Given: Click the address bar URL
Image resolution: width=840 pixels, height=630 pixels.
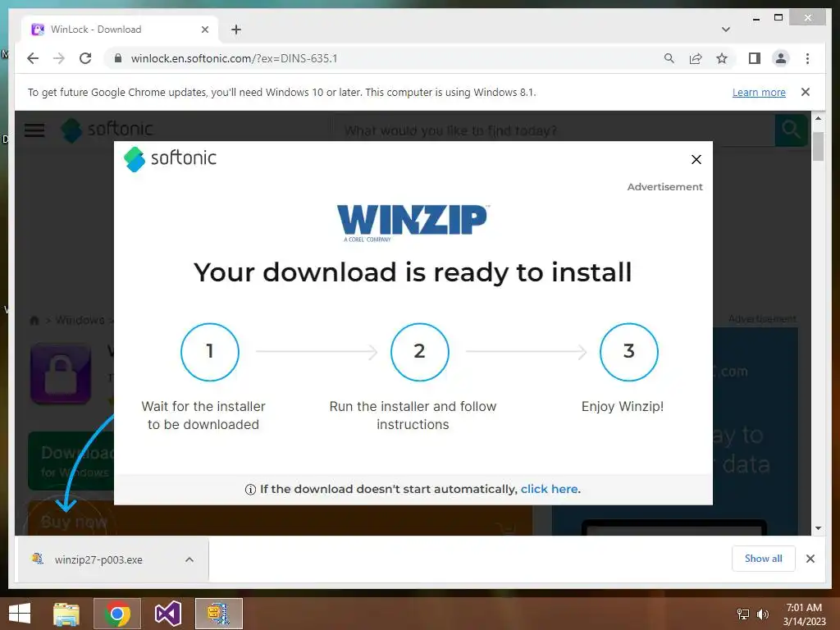Looking at the screenshot, I should click(234, 58).
